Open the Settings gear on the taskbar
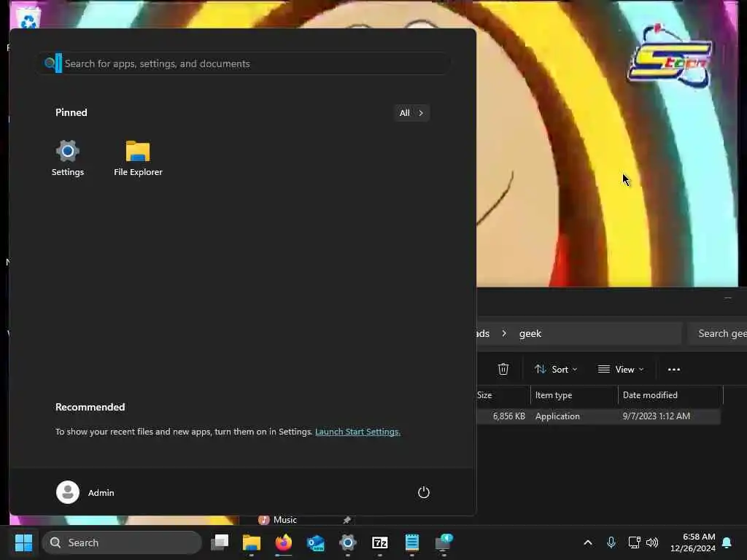 click(x=348, y=542)
